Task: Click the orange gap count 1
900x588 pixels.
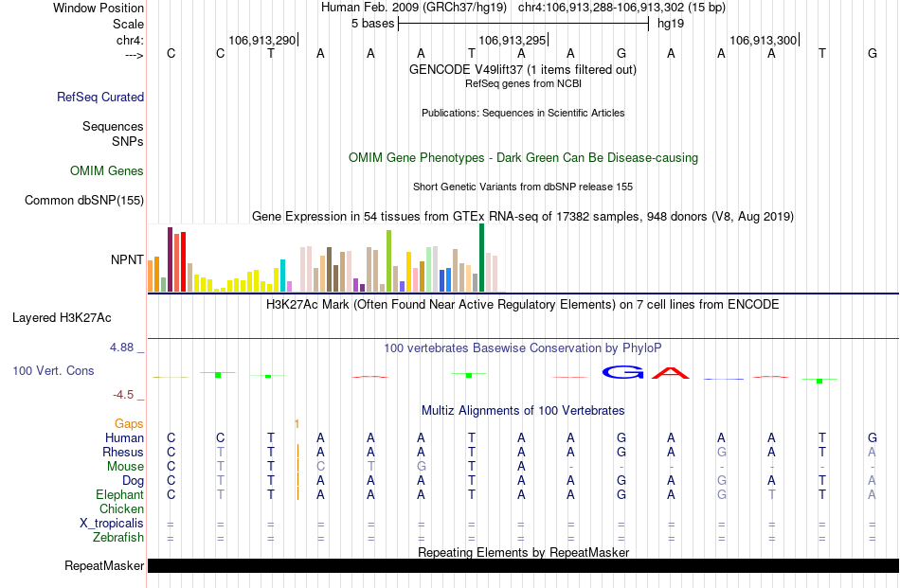Action: tap(297, 424)
